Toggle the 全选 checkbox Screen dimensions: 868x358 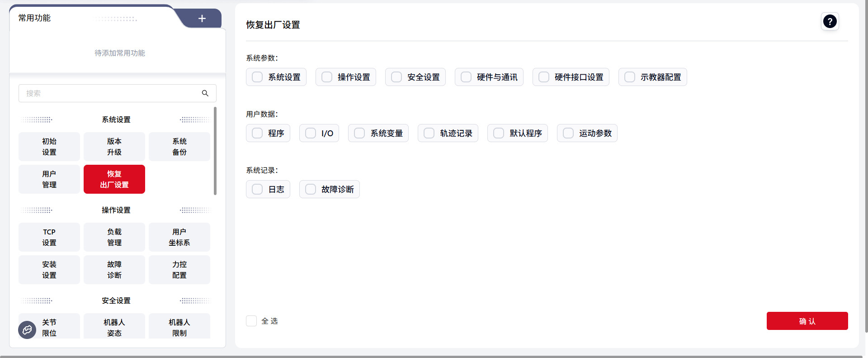pyautogui.click(x=251, y=321)
